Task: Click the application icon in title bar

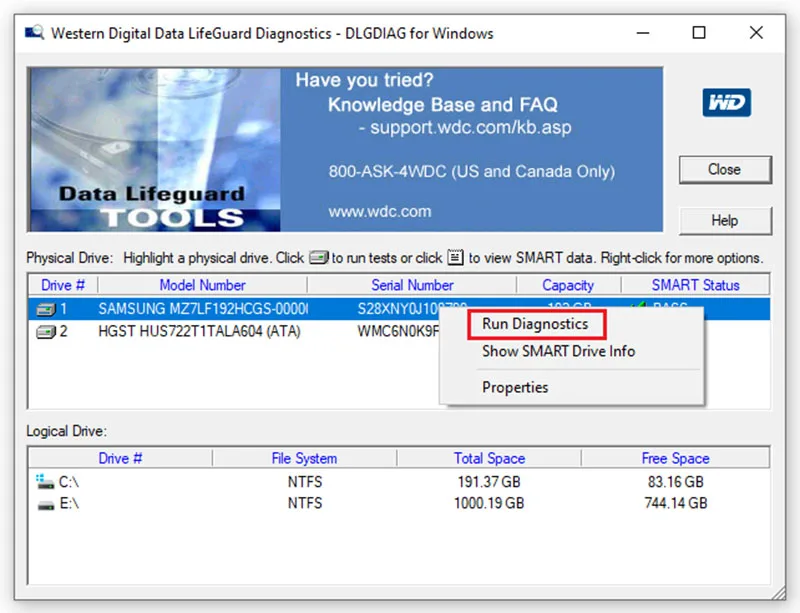Action: (34, 33)
